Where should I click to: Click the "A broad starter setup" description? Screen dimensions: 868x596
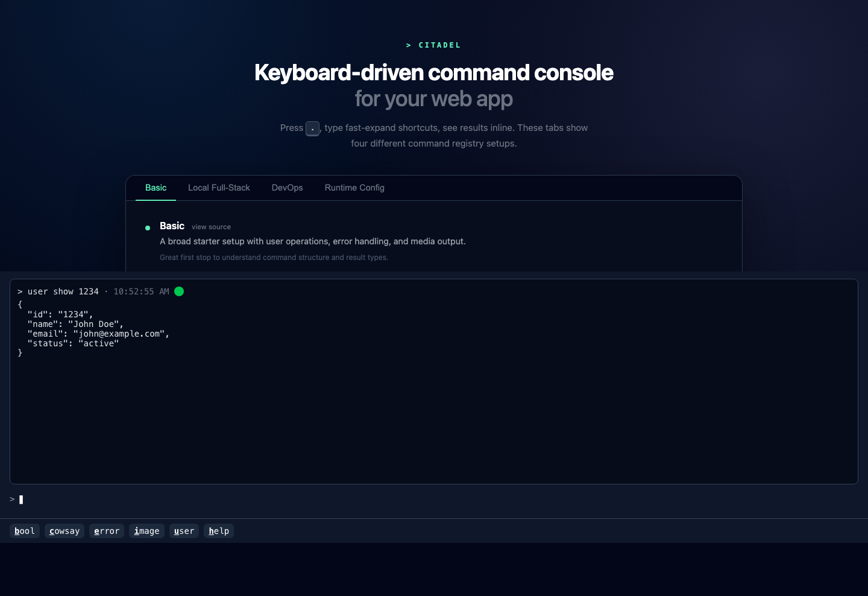[x=313, y=241]
